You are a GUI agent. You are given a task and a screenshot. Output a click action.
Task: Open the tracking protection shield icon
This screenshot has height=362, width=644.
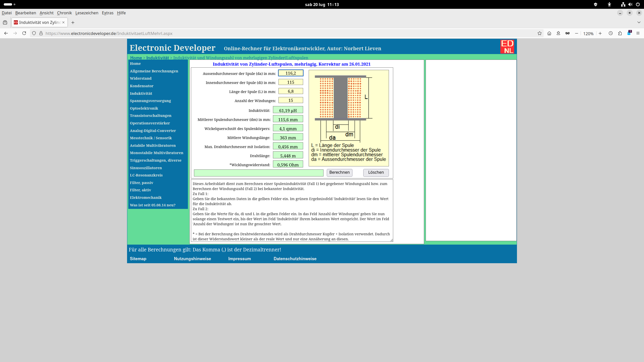[x=34, y=33]
